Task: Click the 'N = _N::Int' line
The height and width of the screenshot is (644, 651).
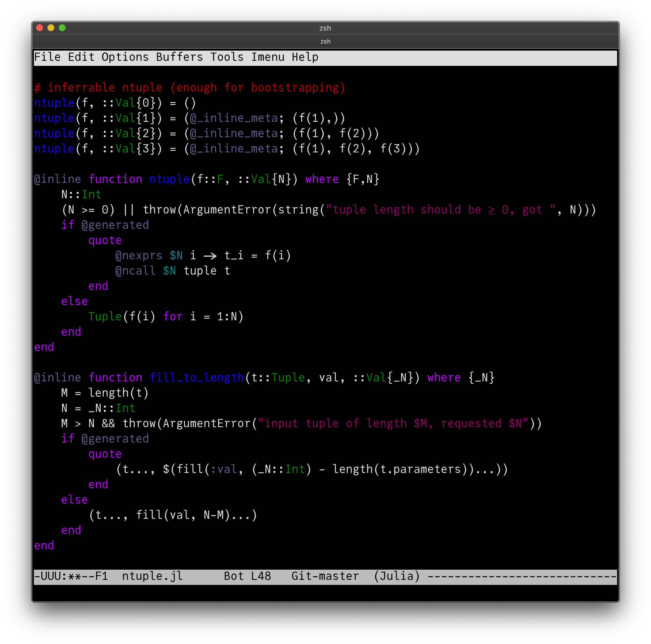Action: click(98, 408)
